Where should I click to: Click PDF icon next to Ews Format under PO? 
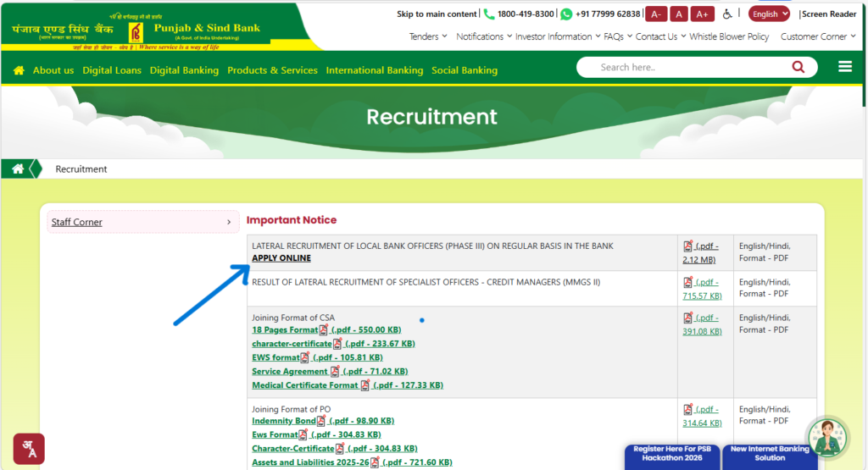click(x=303, y=434)
